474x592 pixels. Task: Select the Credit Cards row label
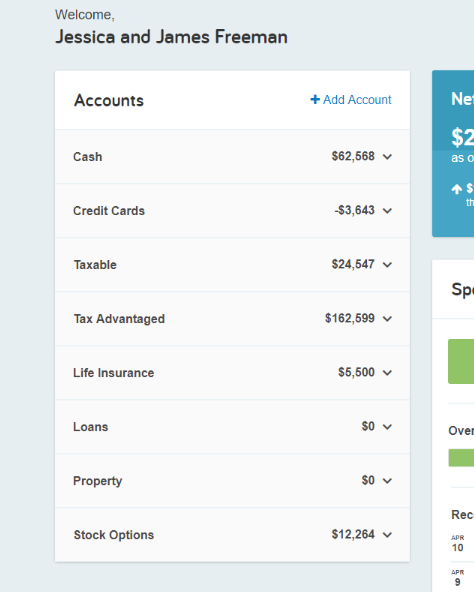[x=109, y=211]
